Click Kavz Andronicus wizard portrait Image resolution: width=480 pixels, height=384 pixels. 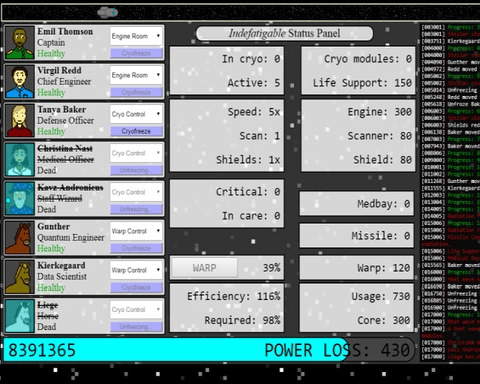coord(20,199)
